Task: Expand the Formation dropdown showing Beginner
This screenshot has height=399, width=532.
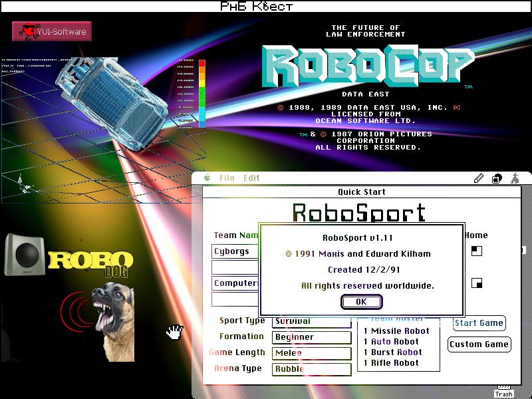Action: [311, 337]
